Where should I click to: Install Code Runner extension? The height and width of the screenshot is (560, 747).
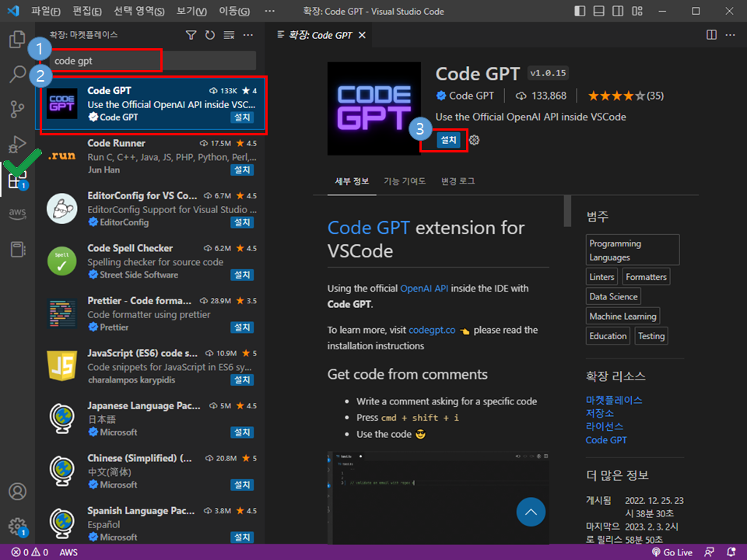(x=242, y=170)
